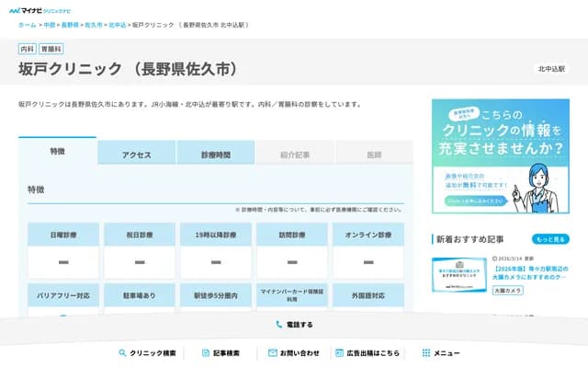Click the 大腸カメラ article tag
The image size is (588, 368).
pyautogui.click(x=507, y=290)
